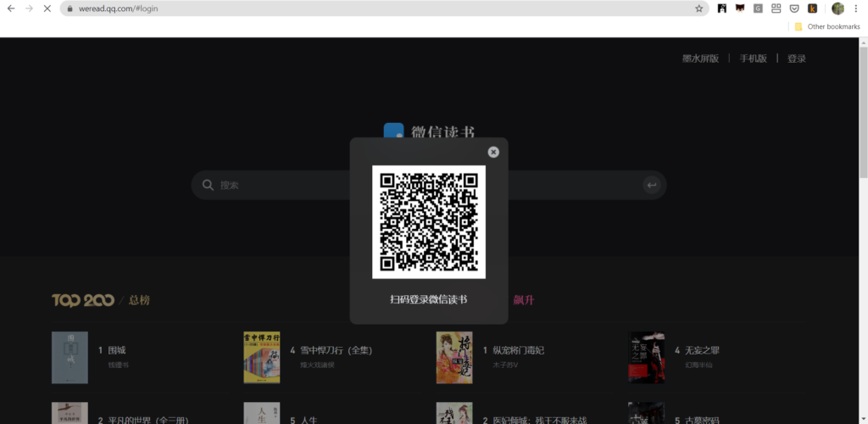Open the cat-face extension icon
The width and height of the screenshot is (868, 424).
[740, 8]
